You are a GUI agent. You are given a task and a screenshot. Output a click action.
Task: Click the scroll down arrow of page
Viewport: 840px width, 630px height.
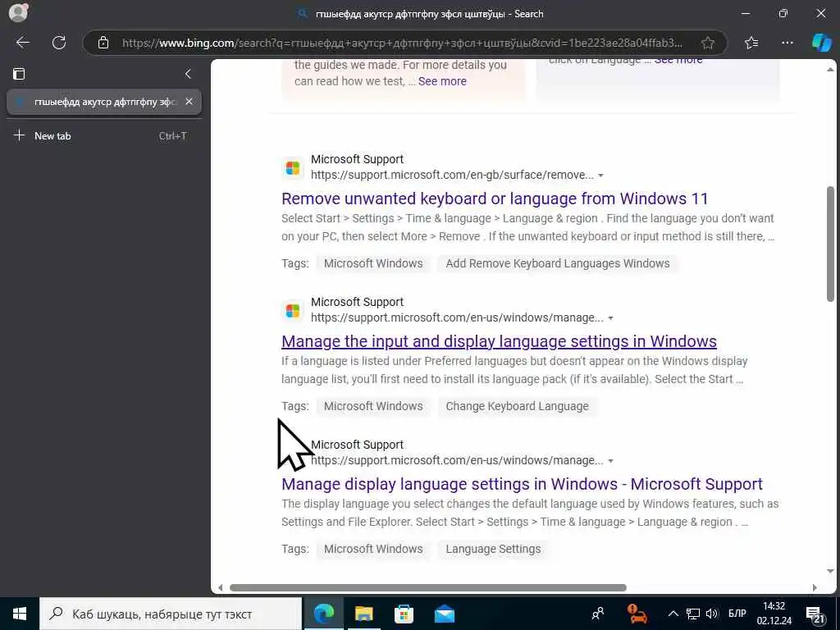pos(830,571)
